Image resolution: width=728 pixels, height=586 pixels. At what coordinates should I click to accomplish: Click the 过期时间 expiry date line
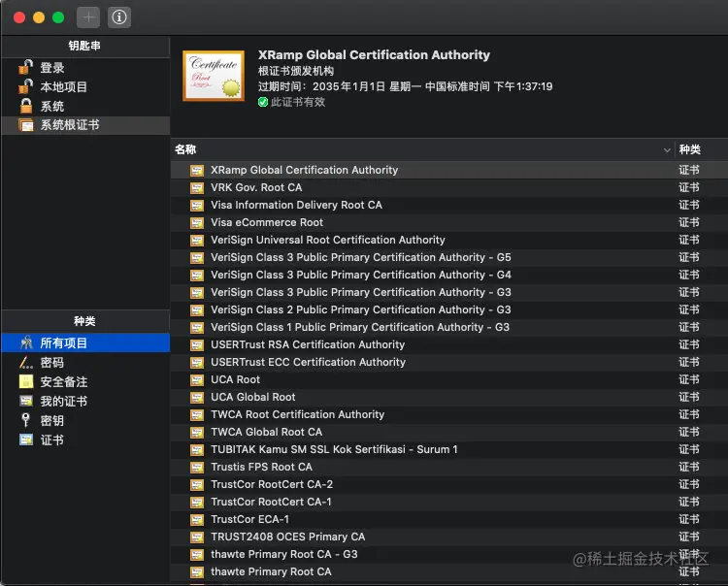406,86
